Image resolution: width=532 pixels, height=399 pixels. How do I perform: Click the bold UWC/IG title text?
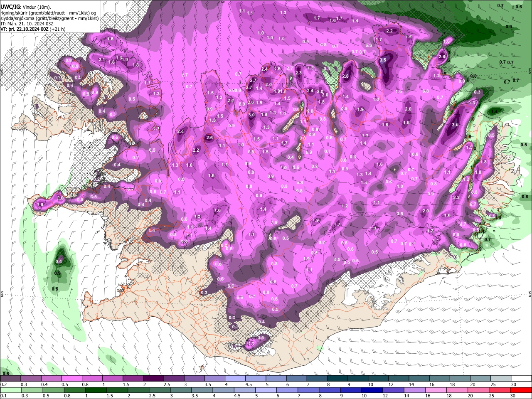10,7
